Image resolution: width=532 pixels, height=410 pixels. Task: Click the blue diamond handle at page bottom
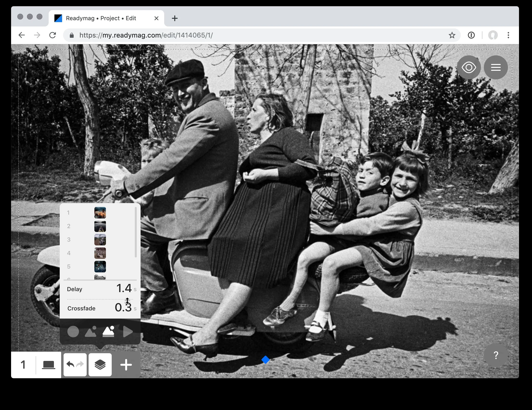click(266, 360)
